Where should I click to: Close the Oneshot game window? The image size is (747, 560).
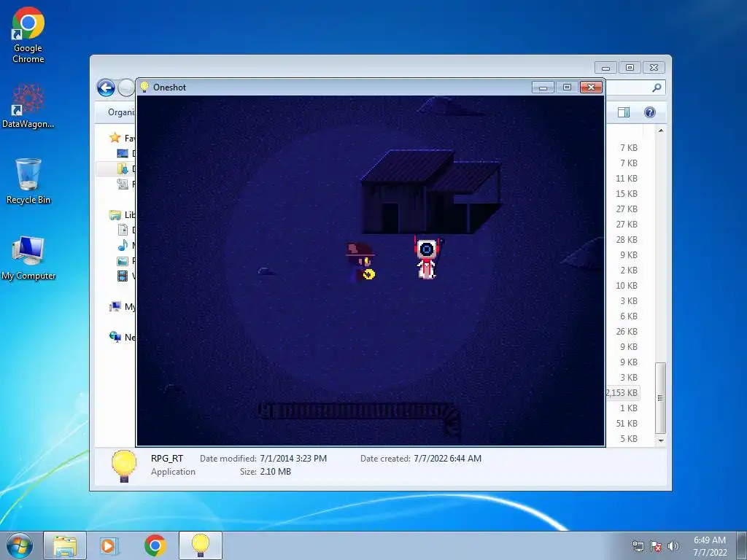pyautogui.click(x=591, y=87)
